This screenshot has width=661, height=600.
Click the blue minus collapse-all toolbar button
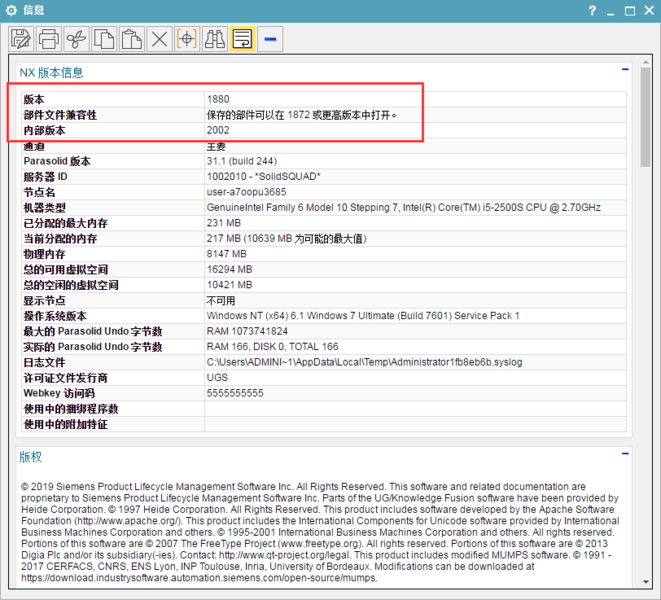coord(270,39)
